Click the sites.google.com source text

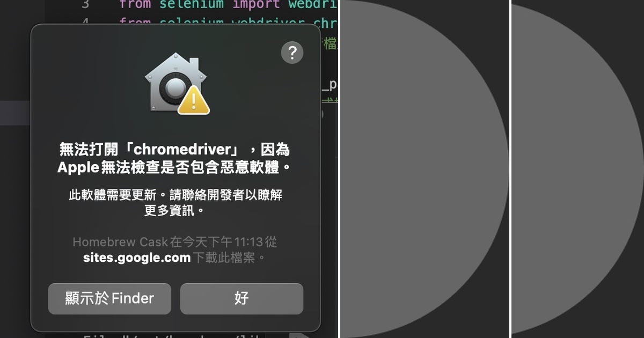click(137, 258)
